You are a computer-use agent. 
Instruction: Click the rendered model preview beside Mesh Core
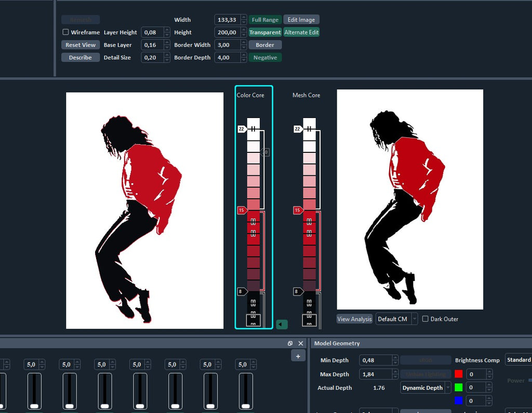point(410,199)
